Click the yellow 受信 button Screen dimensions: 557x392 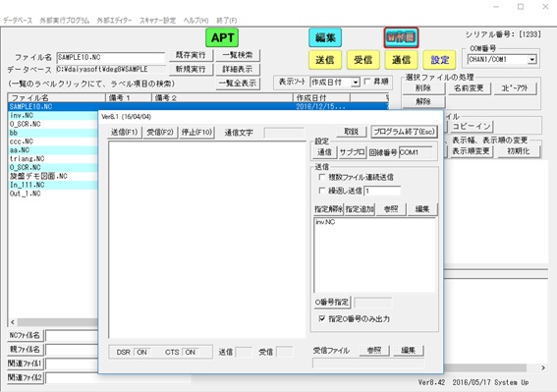[363, 60]
